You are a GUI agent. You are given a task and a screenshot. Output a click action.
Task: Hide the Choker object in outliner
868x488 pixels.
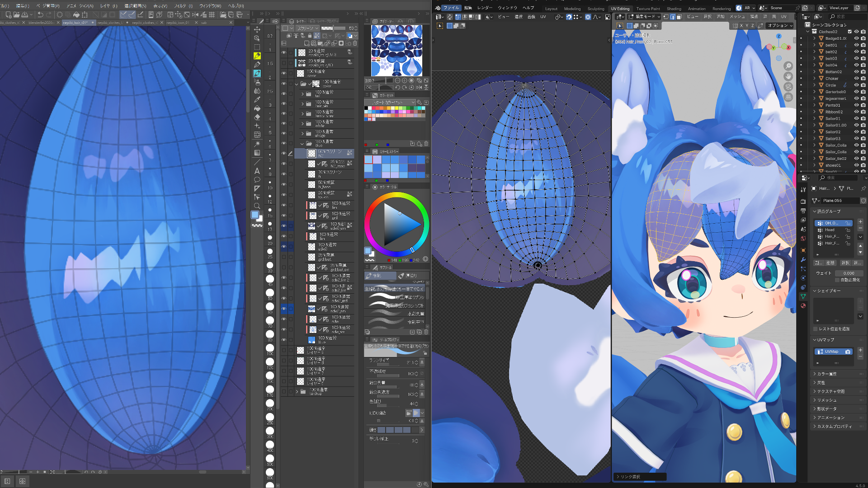[856, 79]
